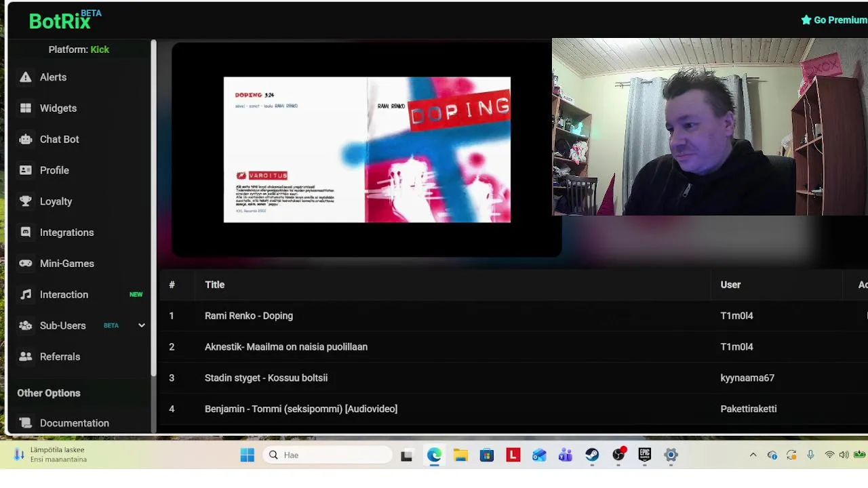Screen dimensions: 868x488
Task: Click user 'Pakettiraketti'
Action: 749,409
